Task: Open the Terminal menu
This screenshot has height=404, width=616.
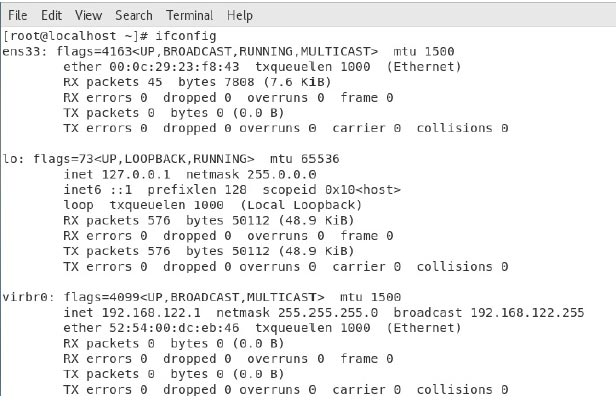Action: coord(190,15)
